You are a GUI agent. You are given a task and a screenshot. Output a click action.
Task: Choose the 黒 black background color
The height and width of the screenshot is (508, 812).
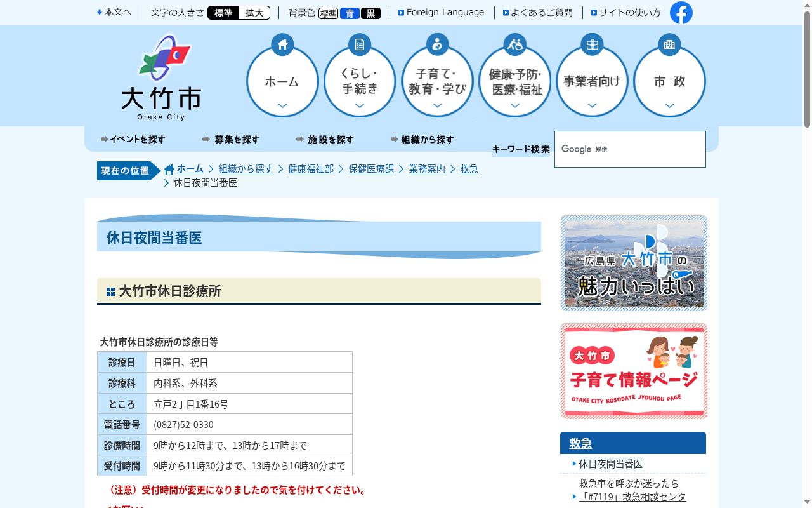[370, 13]
